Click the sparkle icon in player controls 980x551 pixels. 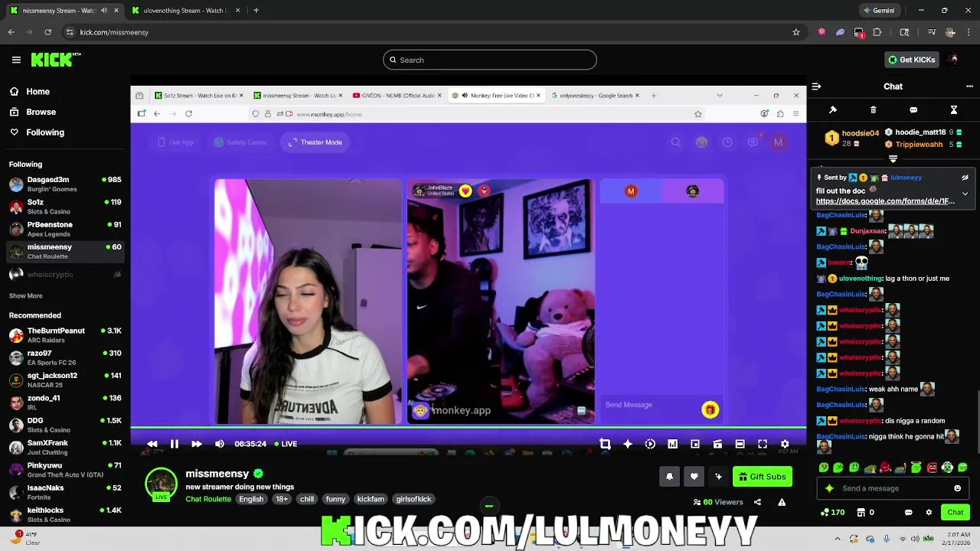click(x=628, y=444)
